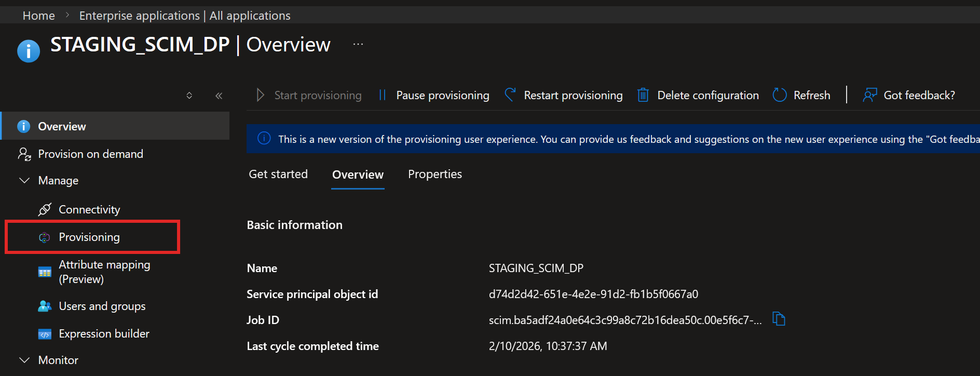Click the Pause provisioning pause icon

(x=383, y=95)
